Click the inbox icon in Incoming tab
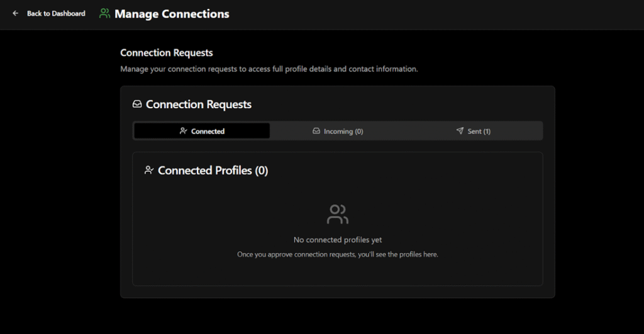This screenshot has width=644, height=334. (x=316, y=131)
